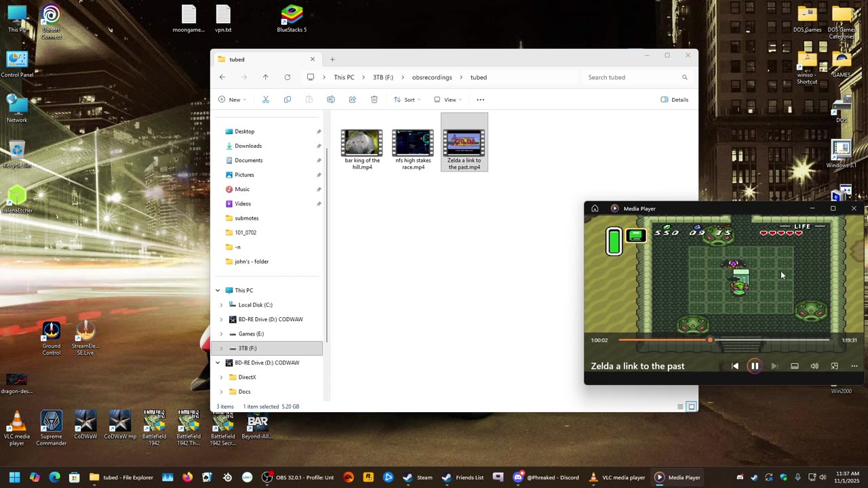Click the Rename icon in File Explorer toolbar
This screenshot has width=868, height=488.
tap(331, 100)
